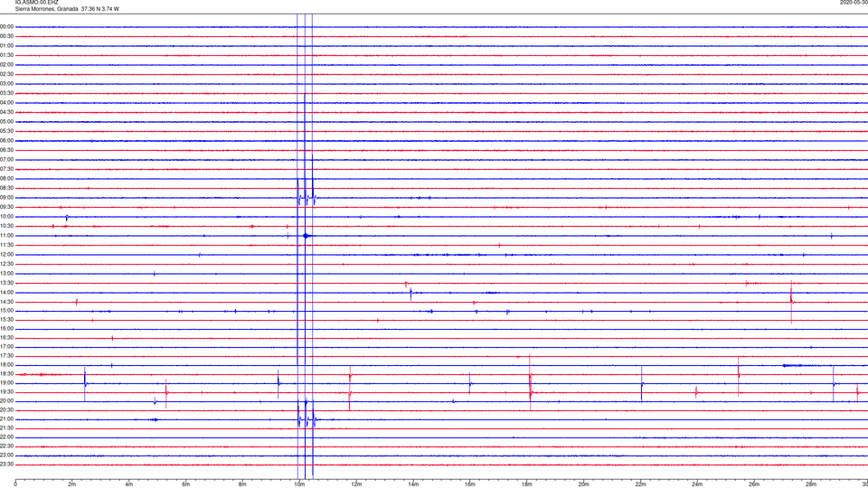Click the 2m tick label on time axis
The height and width of the screenshot is (488, 868).
point(72,484)
